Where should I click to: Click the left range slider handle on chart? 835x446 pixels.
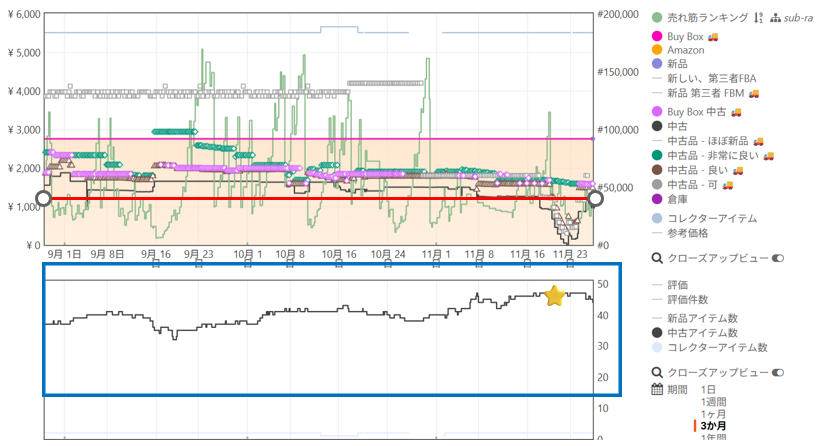43,199
